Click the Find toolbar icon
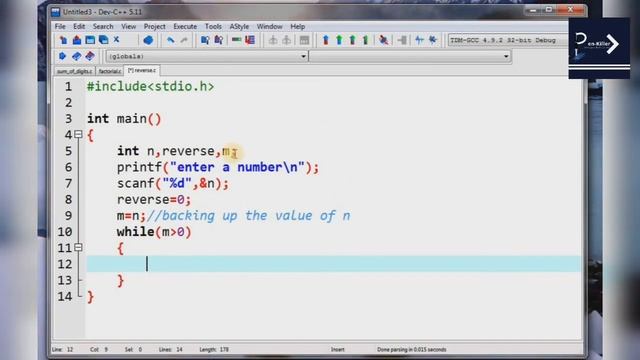Screen dimensions: 640x360 (x=205, y=40)
